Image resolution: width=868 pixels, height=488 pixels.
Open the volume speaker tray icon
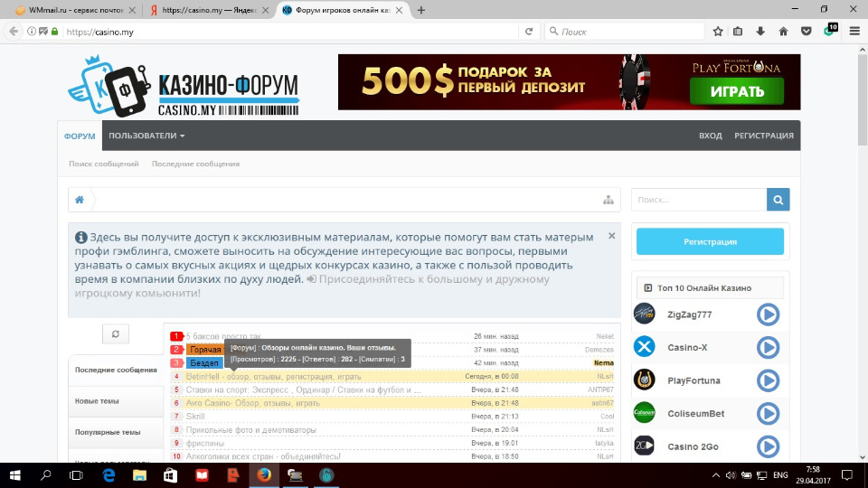click(731, 475)
